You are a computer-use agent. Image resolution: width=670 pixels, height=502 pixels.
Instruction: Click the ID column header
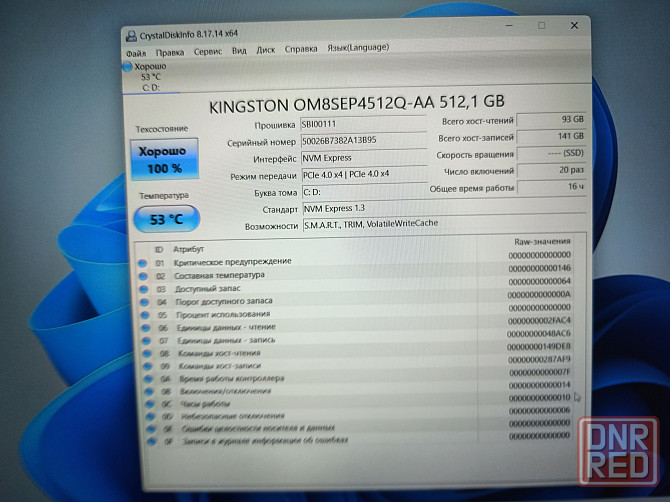[x=159, y=250]
